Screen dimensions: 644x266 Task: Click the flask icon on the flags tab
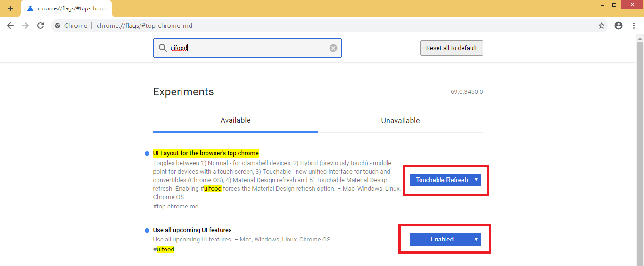coord(30,8)
